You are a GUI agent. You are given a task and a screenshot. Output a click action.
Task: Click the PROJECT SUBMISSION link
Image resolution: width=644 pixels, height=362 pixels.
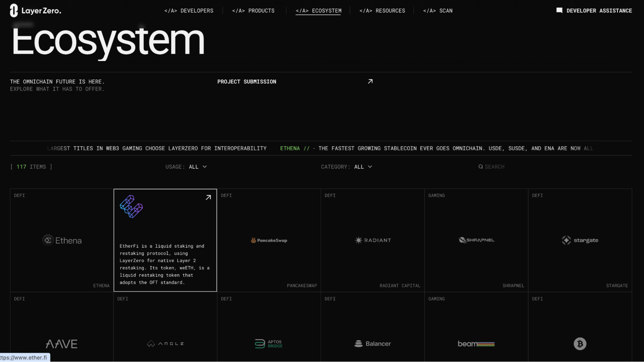click(x=247, y=82)
